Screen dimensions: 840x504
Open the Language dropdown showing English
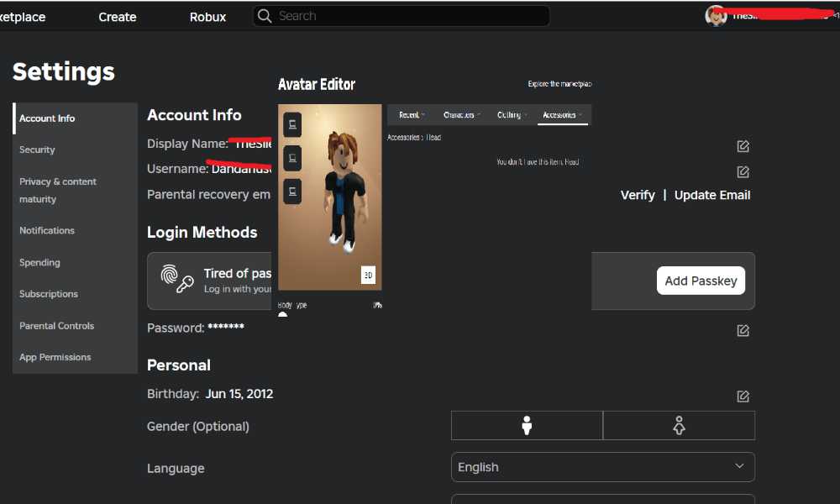[x=602, y=467]
